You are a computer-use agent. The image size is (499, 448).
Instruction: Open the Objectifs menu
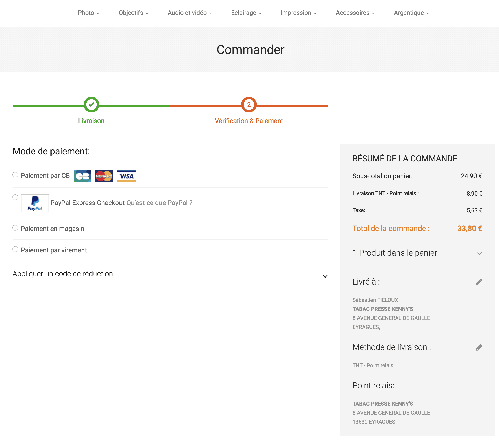coord(134,13)
